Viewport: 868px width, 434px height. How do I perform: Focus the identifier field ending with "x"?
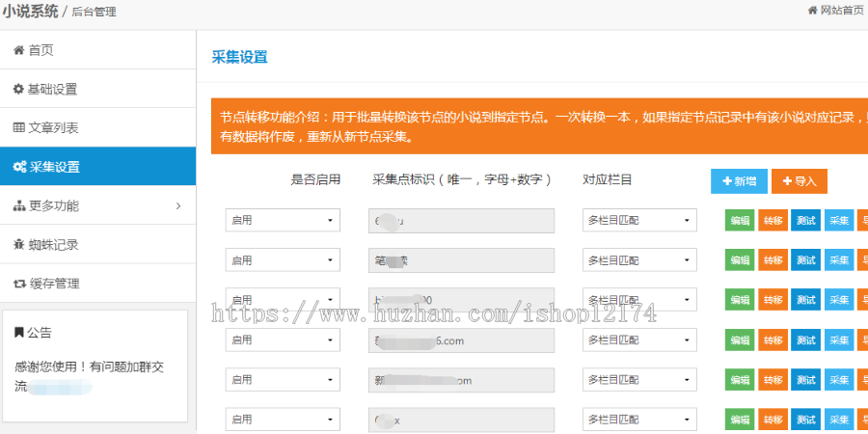pos(462,420)
